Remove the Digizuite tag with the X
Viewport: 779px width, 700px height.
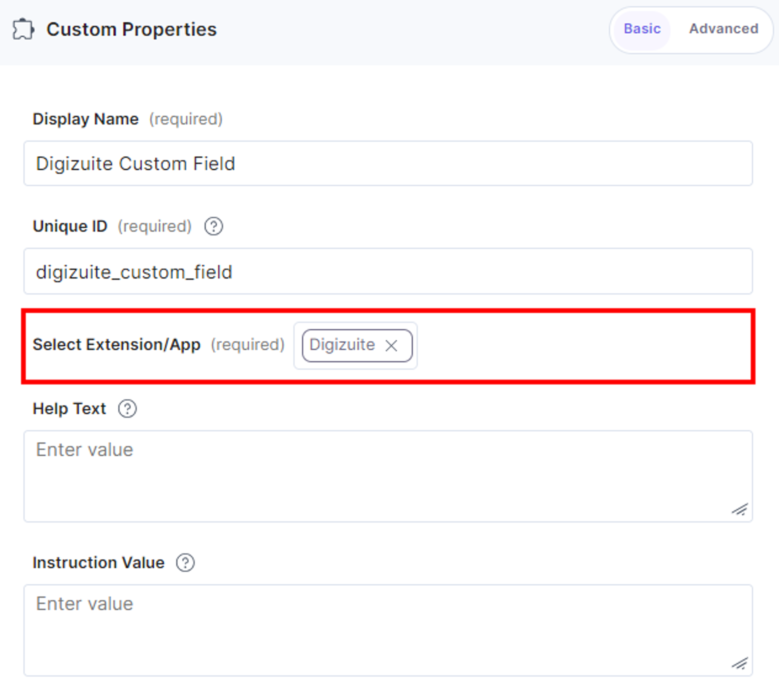[391, 345]
